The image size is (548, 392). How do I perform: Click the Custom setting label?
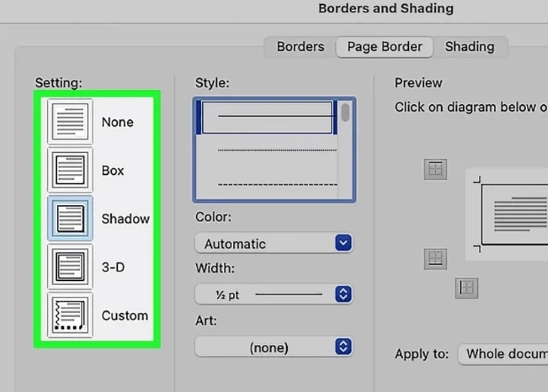click(x=125, y=315)
